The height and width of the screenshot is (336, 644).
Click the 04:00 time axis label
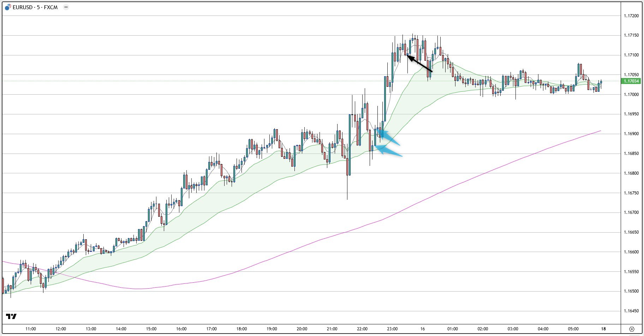point(543,329)
